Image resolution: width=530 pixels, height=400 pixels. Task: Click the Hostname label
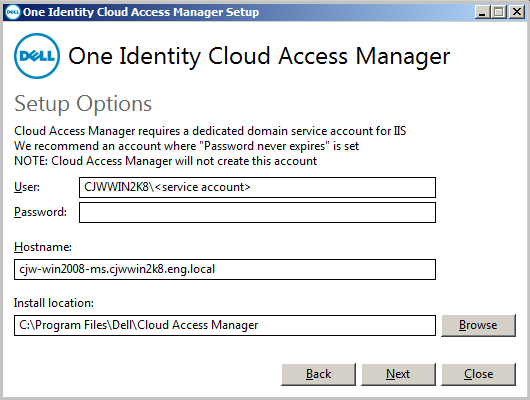(x=43, y=247)
